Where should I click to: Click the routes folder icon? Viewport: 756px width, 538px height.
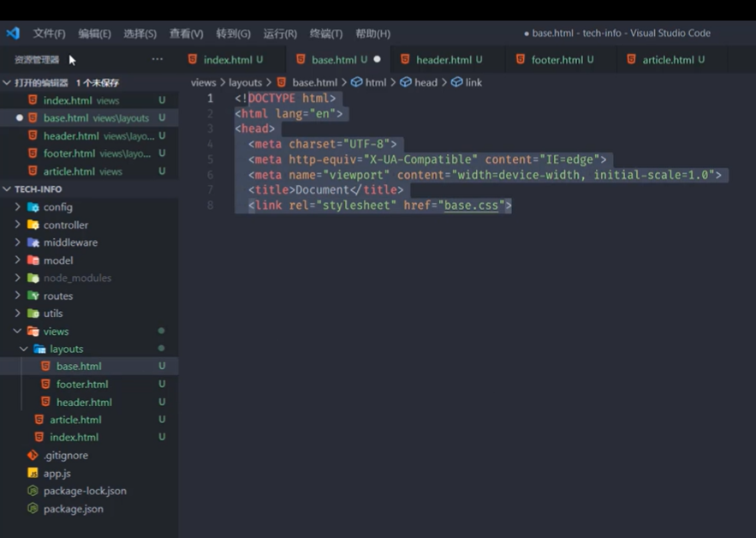[33, 296]
